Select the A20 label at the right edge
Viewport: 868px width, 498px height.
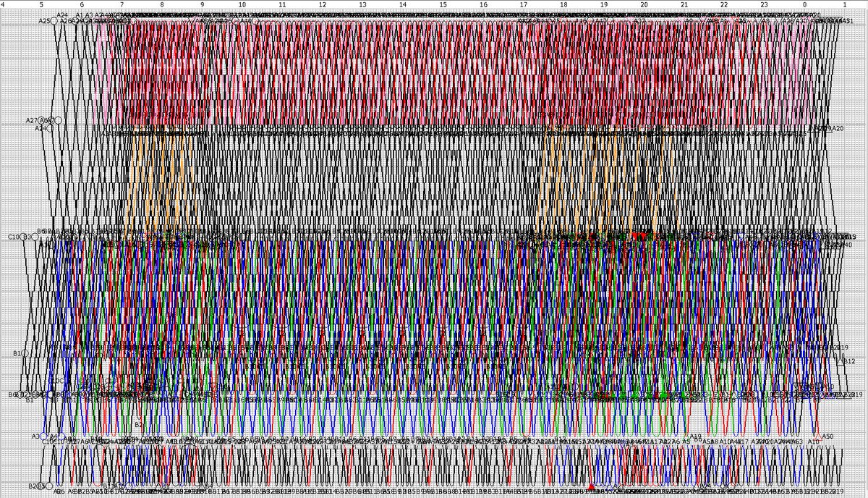click(x=838, y=129)
